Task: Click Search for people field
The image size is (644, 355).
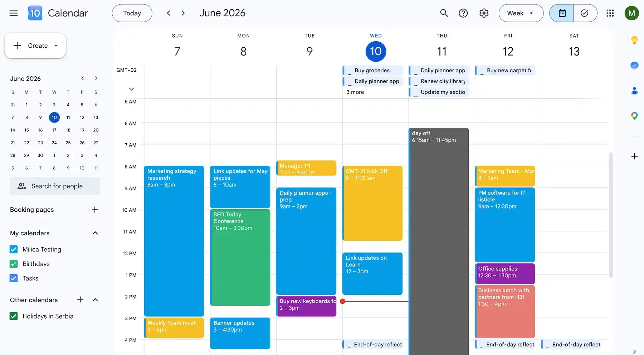Action: click(55, 186)
